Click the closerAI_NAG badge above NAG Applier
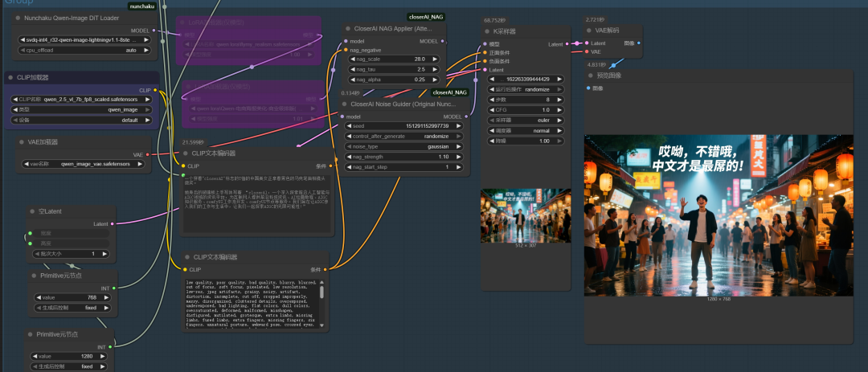 pos(426,17)
